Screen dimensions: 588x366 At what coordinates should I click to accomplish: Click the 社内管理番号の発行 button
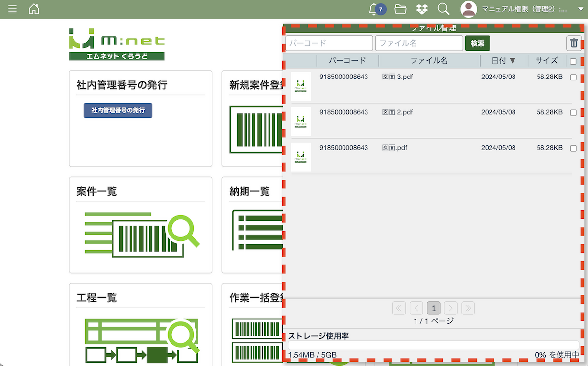point(118,110)
